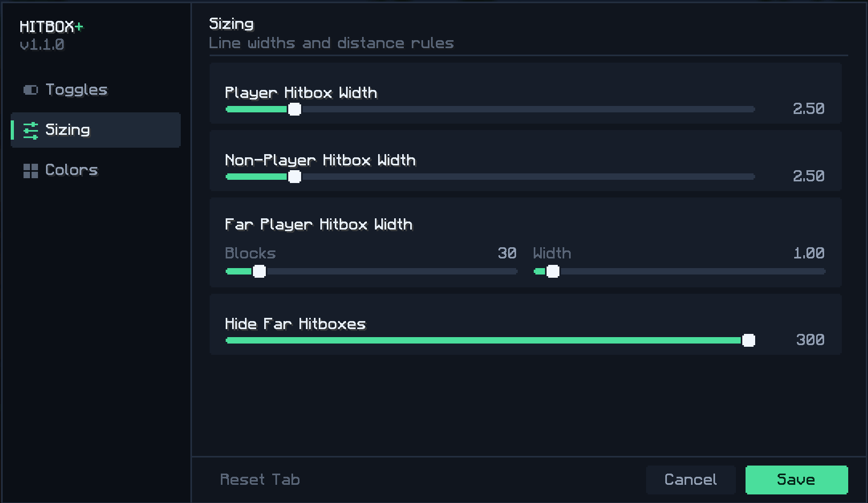Click the Blocks value 30

pyautogui.click(x=507, y=253)
